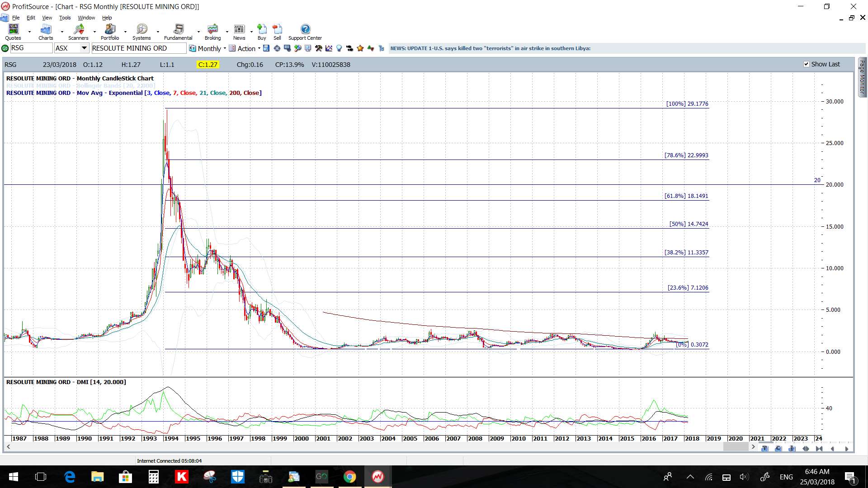This screenshot has height=488, width=868.
Task: Click the horizontal chart scrollbar thumb
Action: pos(736,447)
